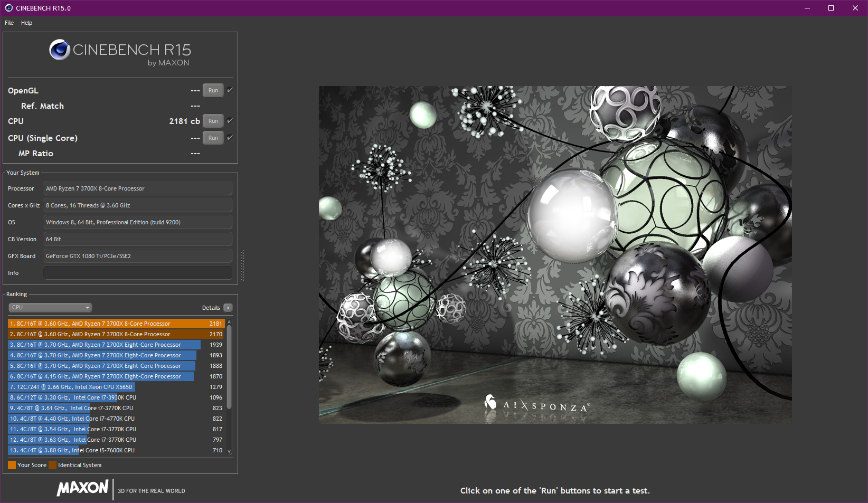Maximize the Cinebench window

click(x=831, y=8)
